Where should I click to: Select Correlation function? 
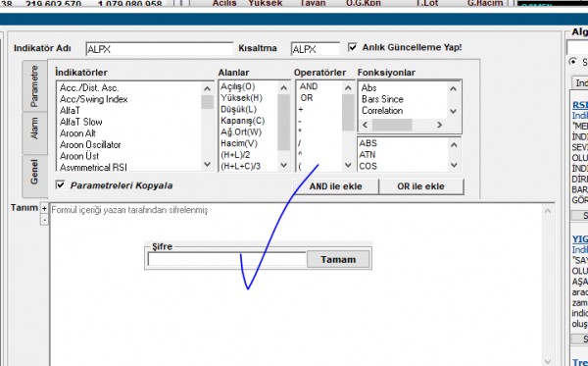(382, 111)
